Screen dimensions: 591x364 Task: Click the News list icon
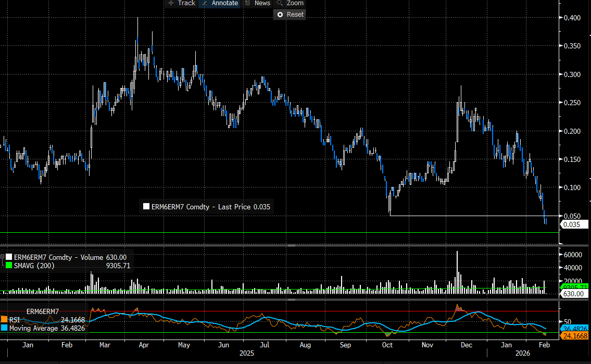click(248, 3)
